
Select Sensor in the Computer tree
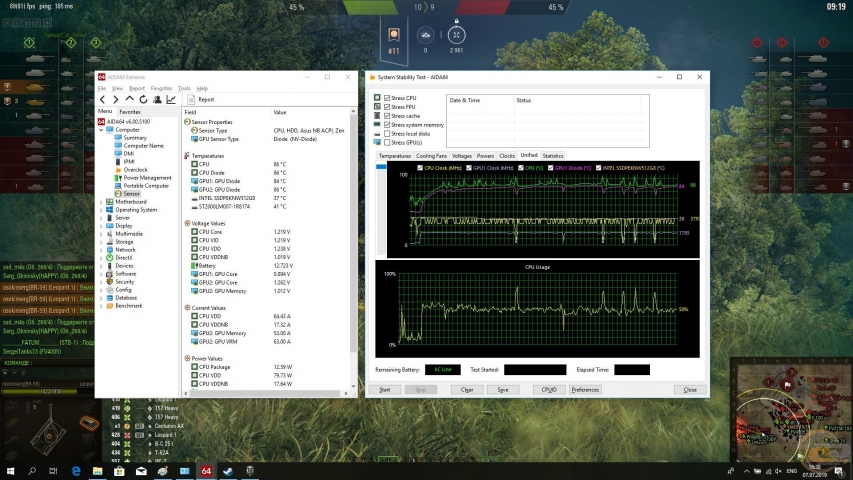(131, 194)
